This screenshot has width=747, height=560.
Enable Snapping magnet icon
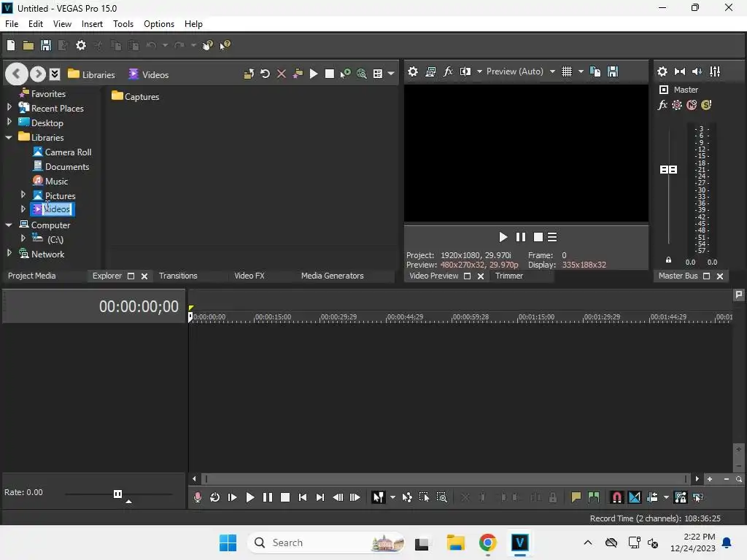tap(616, 497)
